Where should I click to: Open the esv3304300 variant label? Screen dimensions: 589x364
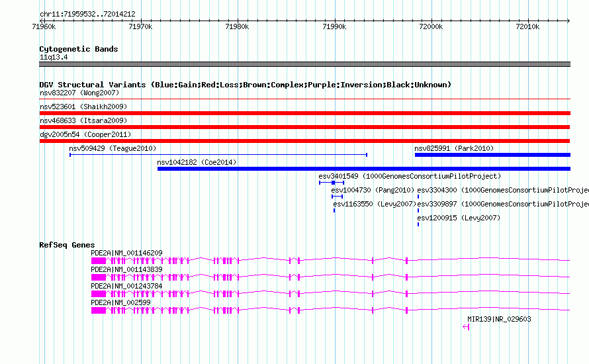click(503, 190)
